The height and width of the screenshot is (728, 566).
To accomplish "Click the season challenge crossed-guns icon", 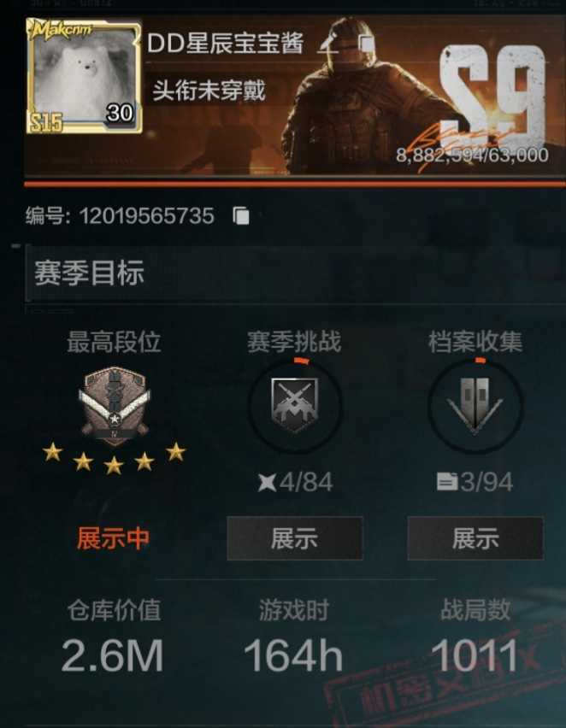I will coord(295,405).
